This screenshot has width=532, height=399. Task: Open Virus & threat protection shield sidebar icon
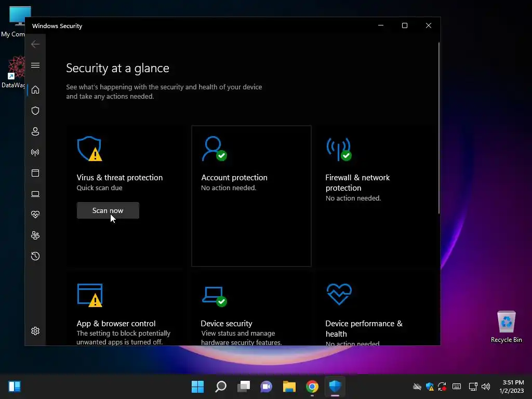pyautogui.click(x=35, y=111)
